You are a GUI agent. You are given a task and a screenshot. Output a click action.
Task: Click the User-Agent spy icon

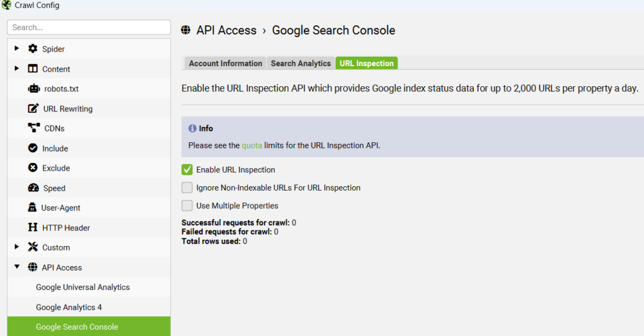point(32,207)
